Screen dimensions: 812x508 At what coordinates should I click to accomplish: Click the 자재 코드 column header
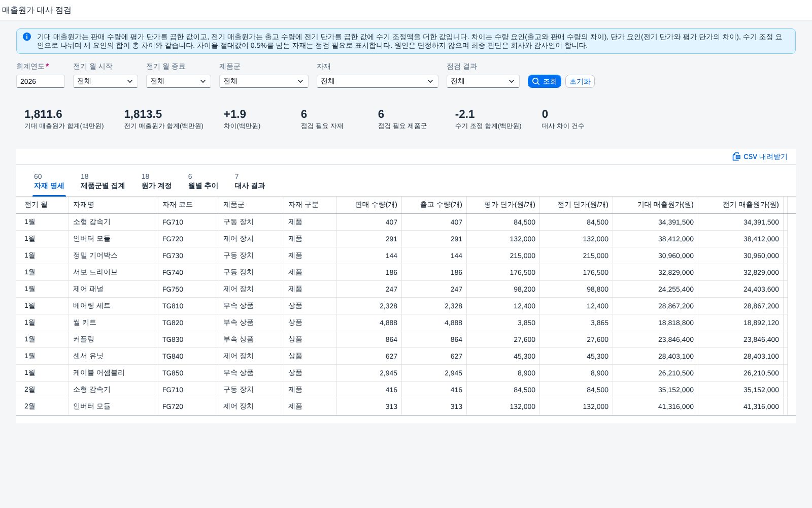click(189, 205)
